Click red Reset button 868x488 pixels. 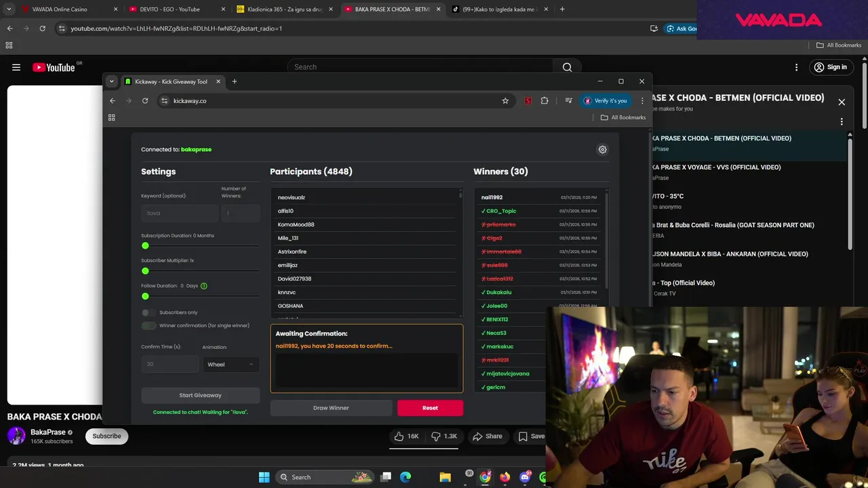click(430, 408)
